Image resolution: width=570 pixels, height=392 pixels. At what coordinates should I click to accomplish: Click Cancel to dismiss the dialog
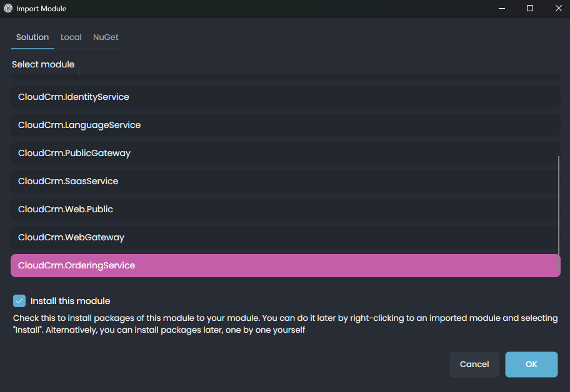474,364
